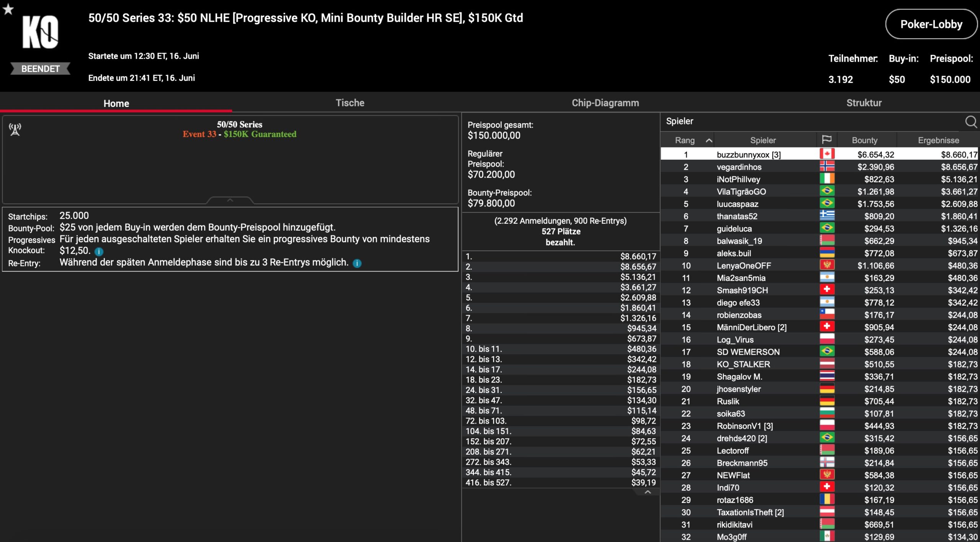Click info icon next to $12,50 bounty
This screenshot has width=980, height=542.
[99, 252]
